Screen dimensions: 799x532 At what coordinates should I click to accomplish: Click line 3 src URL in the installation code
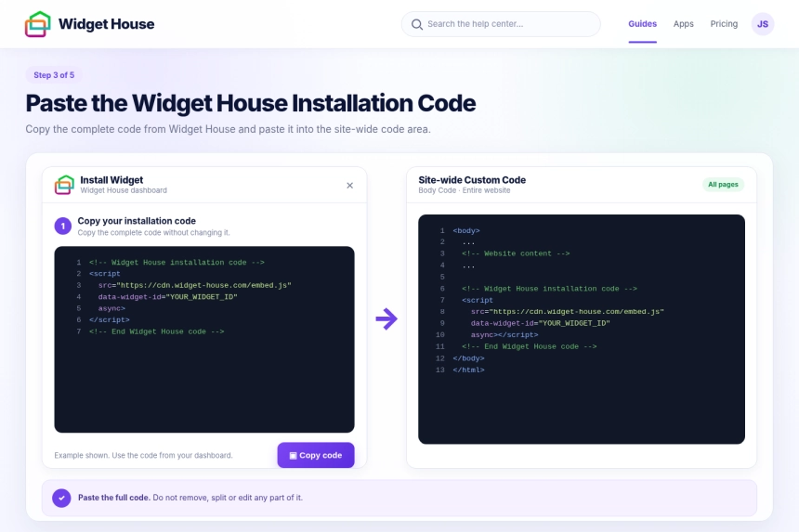[195, 285]
